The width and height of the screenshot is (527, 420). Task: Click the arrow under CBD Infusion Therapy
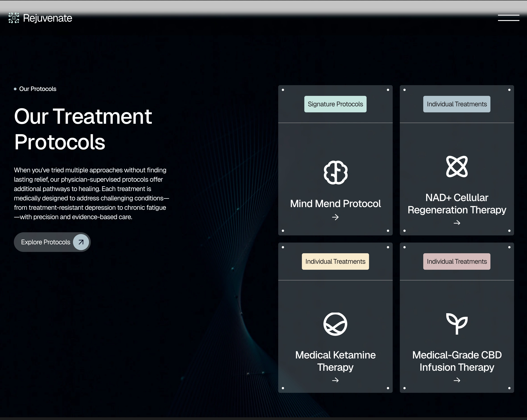click(456, 380)
